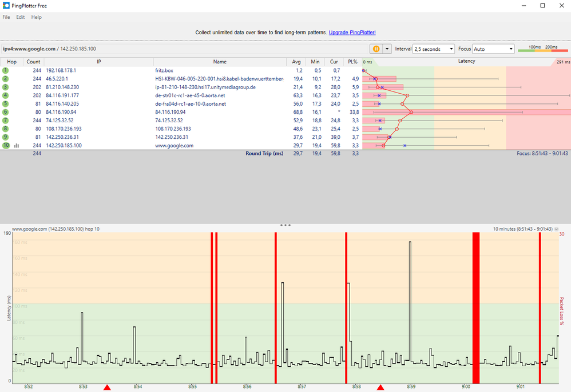The height and width of the screenshot is (392, 571).
Task: Open the Edit menu
Action: point(21,17)
